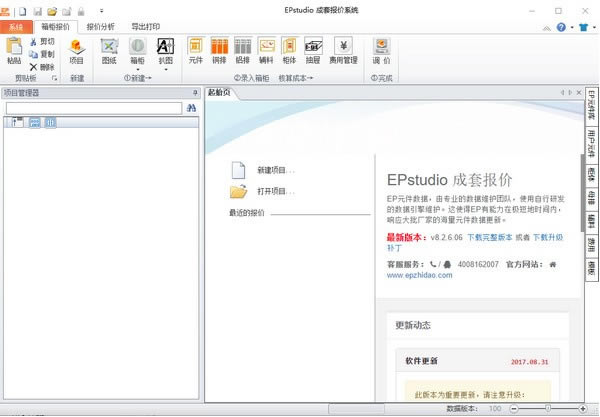600x417 pixels.
Task: Expand the 箱柜 dropdown in ribbon
Action: (x=138, y=69)
